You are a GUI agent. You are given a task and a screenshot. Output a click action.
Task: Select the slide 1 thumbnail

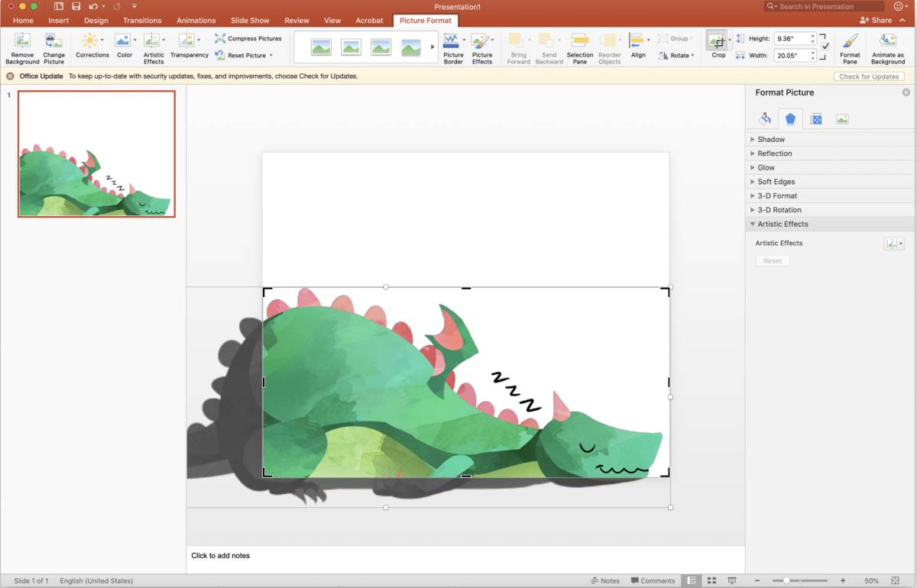click(x=96, y=154)
